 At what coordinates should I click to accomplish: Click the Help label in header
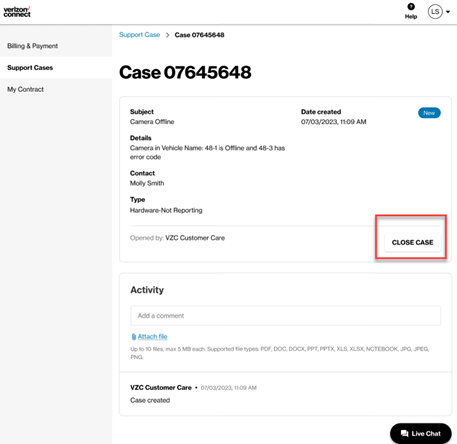point(411,16)
